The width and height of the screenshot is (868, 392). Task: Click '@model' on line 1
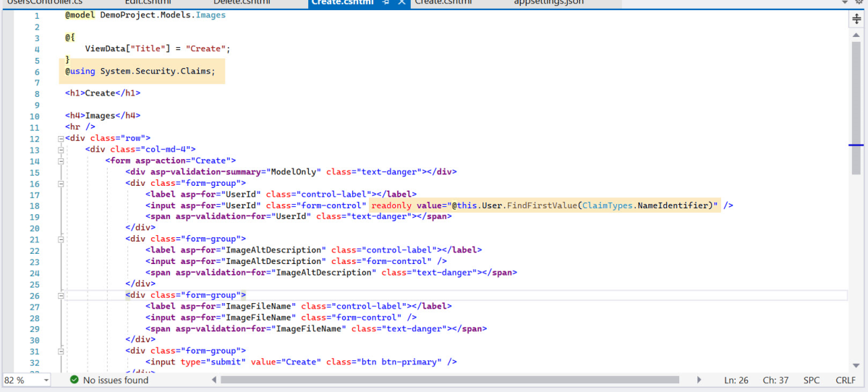click(80, 15)
